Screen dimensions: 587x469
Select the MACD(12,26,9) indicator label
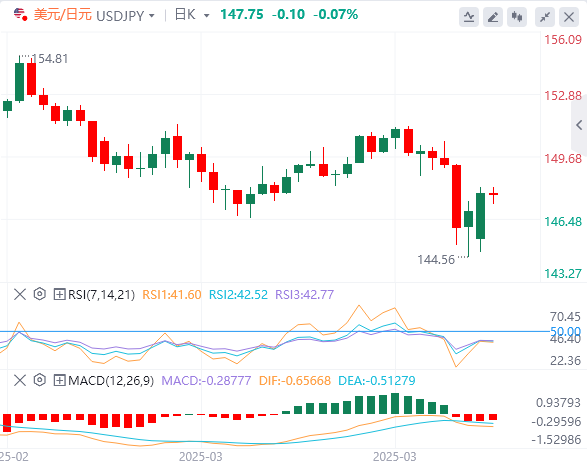(x=111, y=381)
